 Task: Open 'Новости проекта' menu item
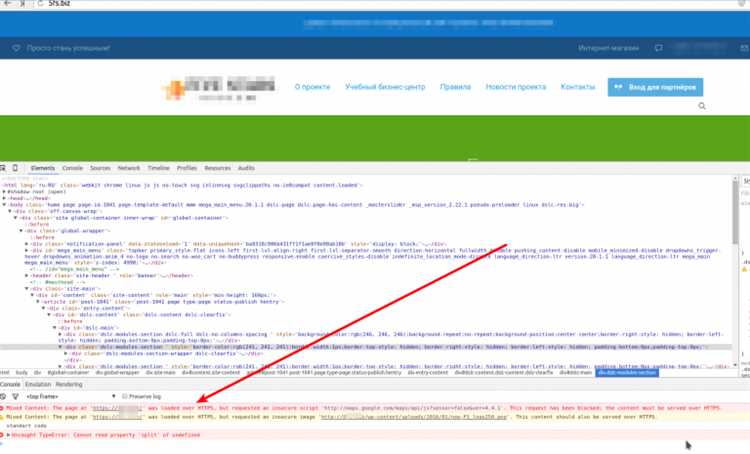pyautogui.click(x=516, y=87)
